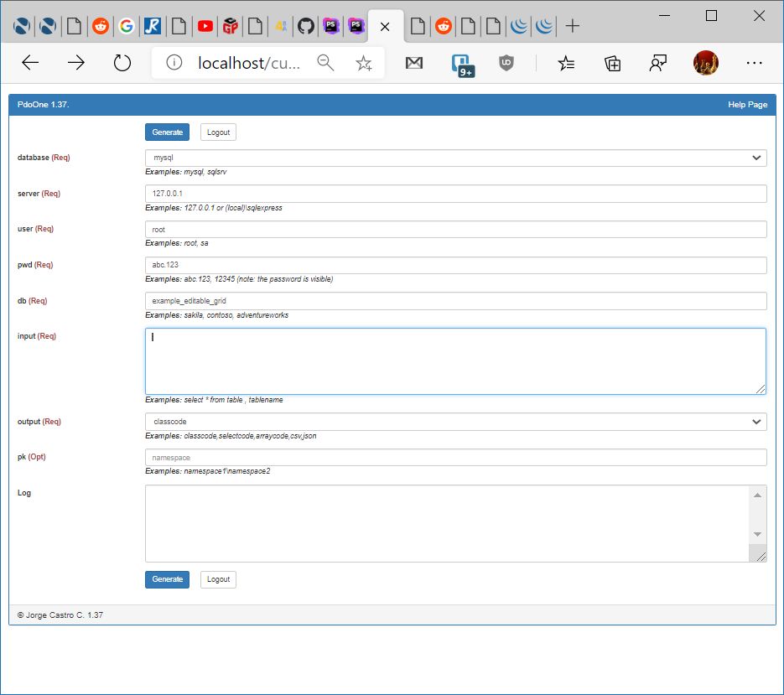Open a new browser tab
This screenshot has width=784, height=695.
(573, 26)
